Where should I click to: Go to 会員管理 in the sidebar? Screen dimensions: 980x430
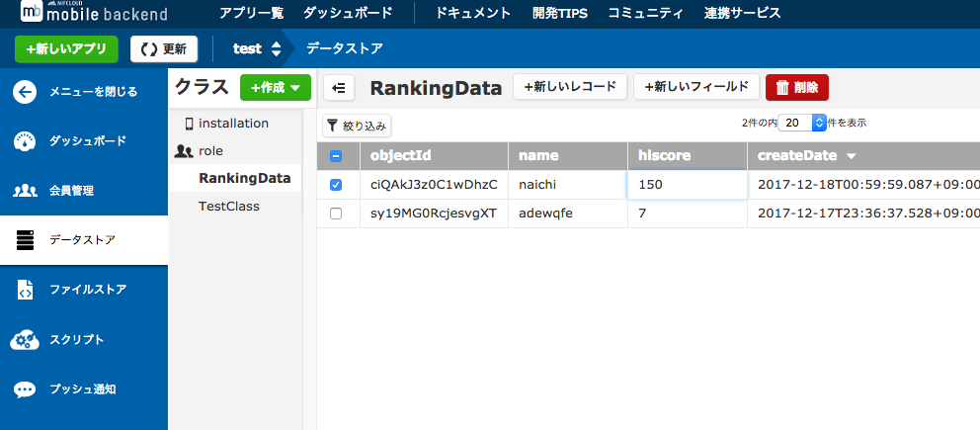pos(84,191)
